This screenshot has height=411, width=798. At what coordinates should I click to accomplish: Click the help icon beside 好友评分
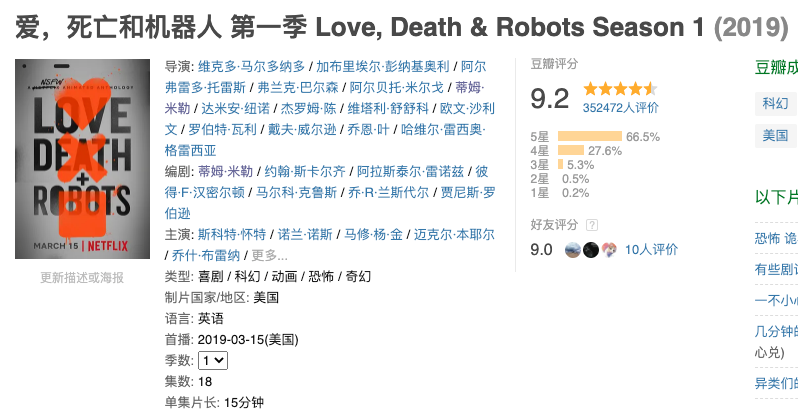592,225
